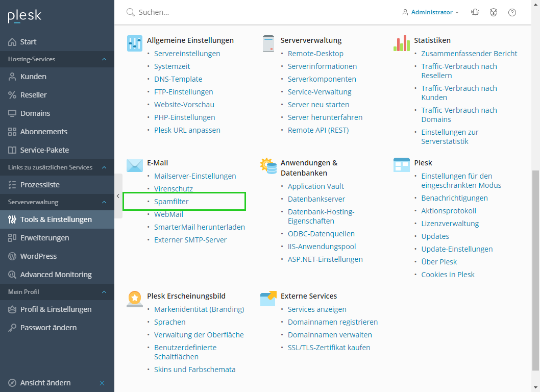Open the Virenschutz link

(174, 189)
